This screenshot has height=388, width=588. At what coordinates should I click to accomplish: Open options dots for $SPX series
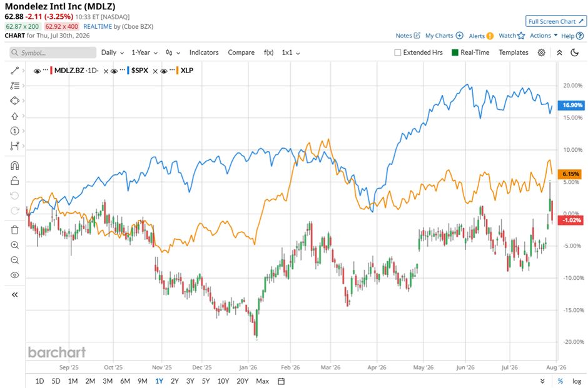(x=122, y=69)
